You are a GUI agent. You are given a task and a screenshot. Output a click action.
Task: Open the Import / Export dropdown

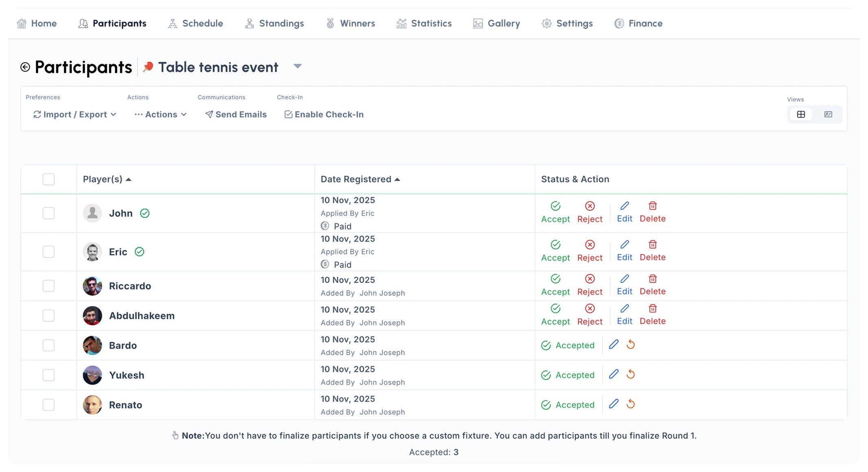[75, 115]
